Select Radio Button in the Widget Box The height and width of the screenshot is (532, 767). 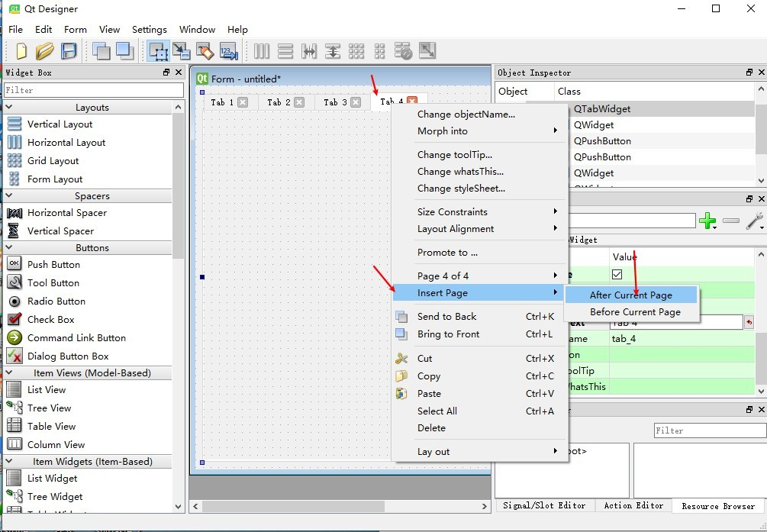(x=56, y=301)
